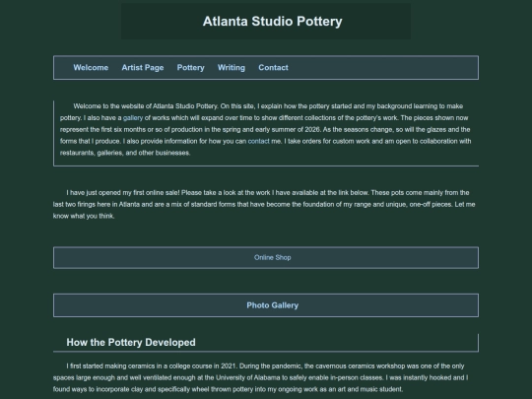Click the text 'restaurants, galleries, and other businesses.'
The width and height of the screenshot is (532, 399).
pyautogui.click(x=125, y=153)
